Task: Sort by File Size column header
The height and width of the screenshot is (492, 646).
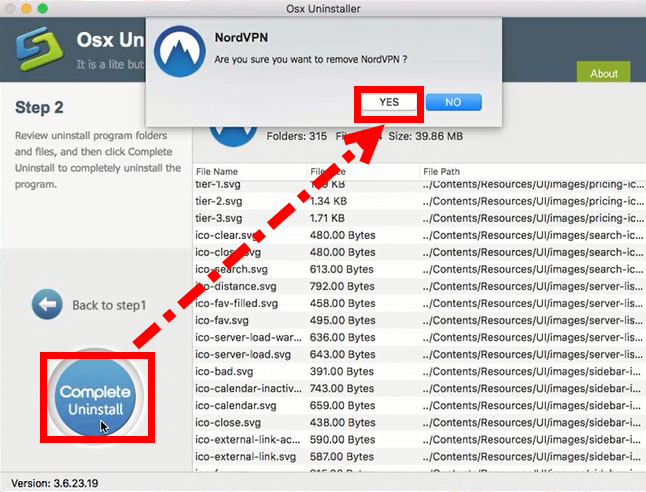Action: click(328, 171)
